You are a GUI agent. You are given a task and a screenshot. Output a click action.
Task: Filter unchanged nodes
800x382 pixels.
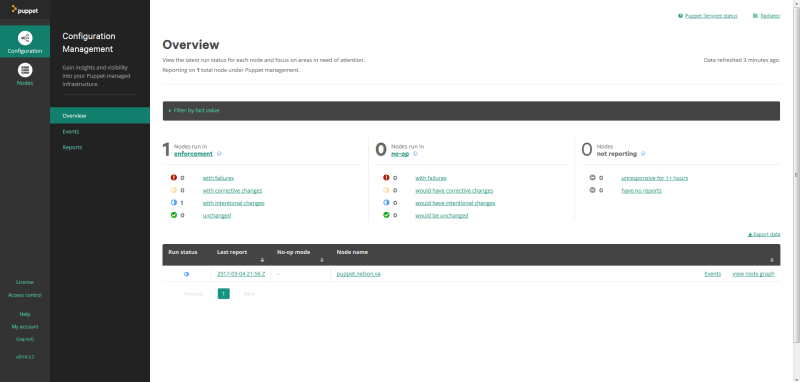[x=217, y=215]
